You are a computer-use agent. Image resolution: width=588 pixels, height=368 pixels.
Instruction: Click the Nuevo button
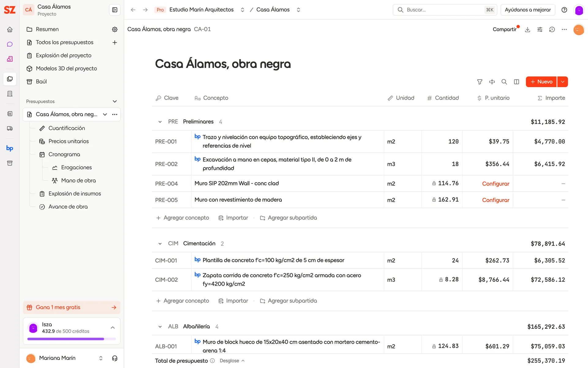tap(541, 82)
